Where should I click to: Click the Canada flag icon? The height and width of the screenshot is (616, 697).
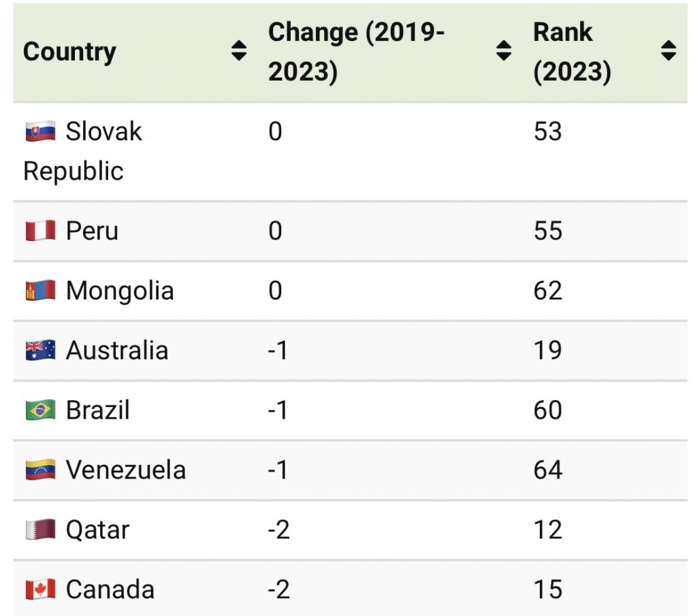pos(40,589)
